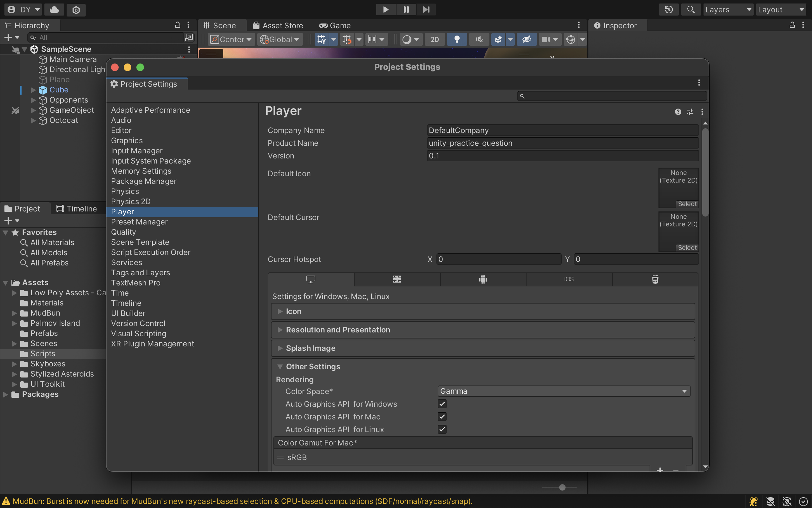This screenshot has width=812, height=508.
Task: Open Unity Version Control hexagon icon
Action: (76, 10)
